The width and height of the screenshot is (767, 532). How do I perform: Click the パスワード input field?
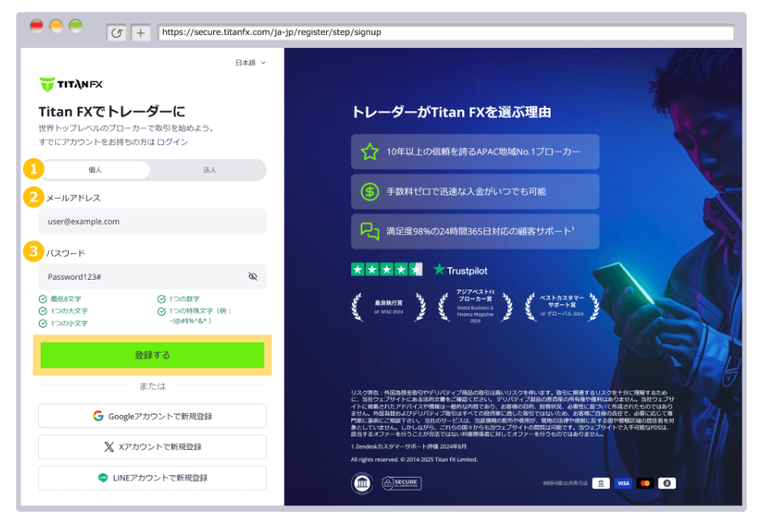(x=152, y=277)
